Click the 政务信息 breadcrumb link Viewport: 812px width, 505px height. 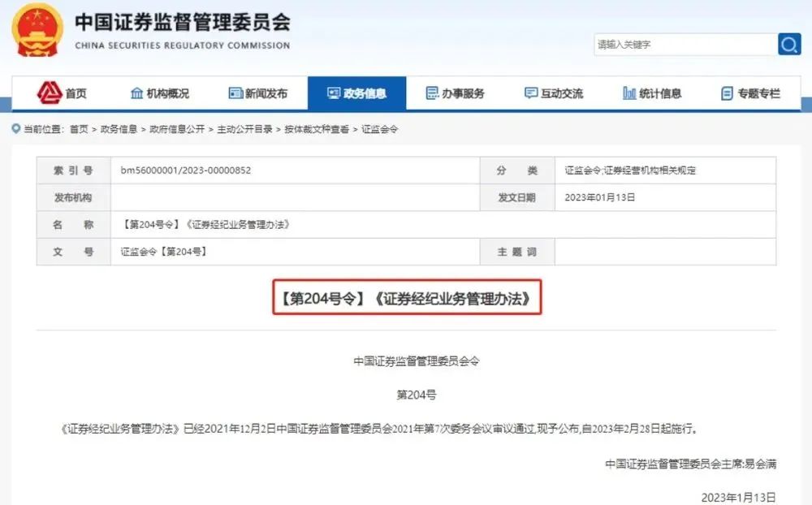tap(119, 129)
